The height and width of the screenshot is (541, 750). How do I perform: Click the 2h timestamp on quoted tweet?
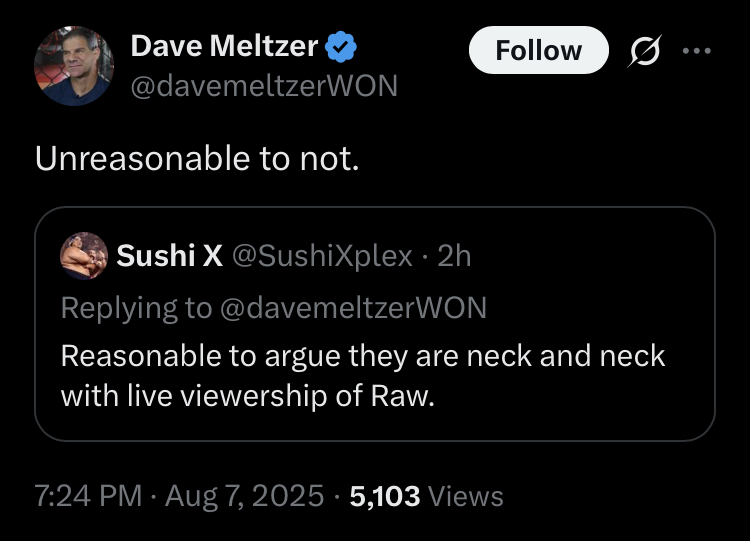[x=455, y=256]
